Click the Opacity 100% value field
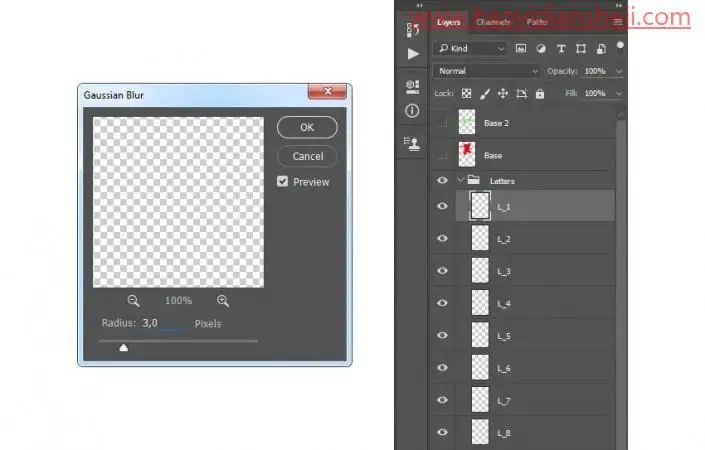Screen dimensions: 705x450 click(x=595, y=71)
